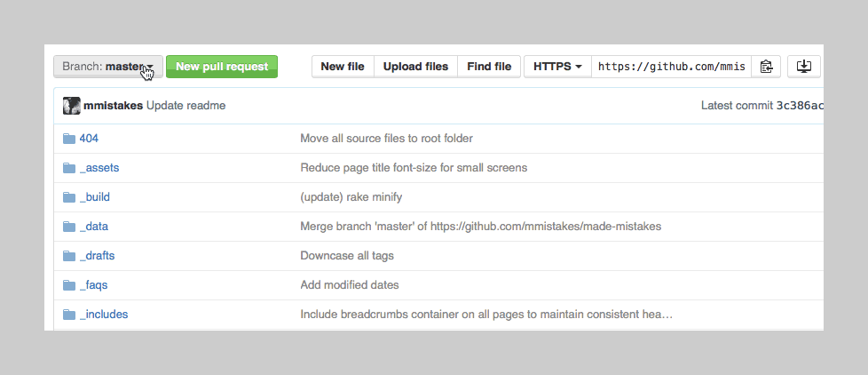This screenshot has width=868, height=375.
Task: Open the mmistakes author profile link
Action: click(x=114, y=106)
